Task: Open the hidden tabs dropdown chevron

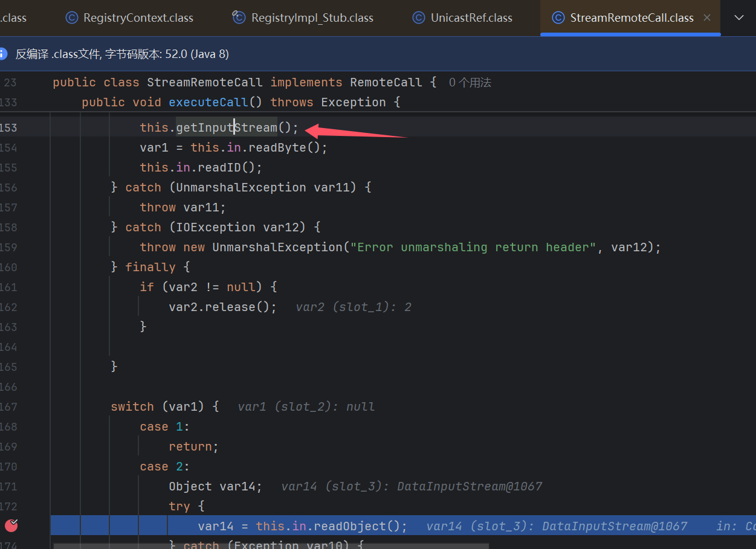Action: point(738,18)
